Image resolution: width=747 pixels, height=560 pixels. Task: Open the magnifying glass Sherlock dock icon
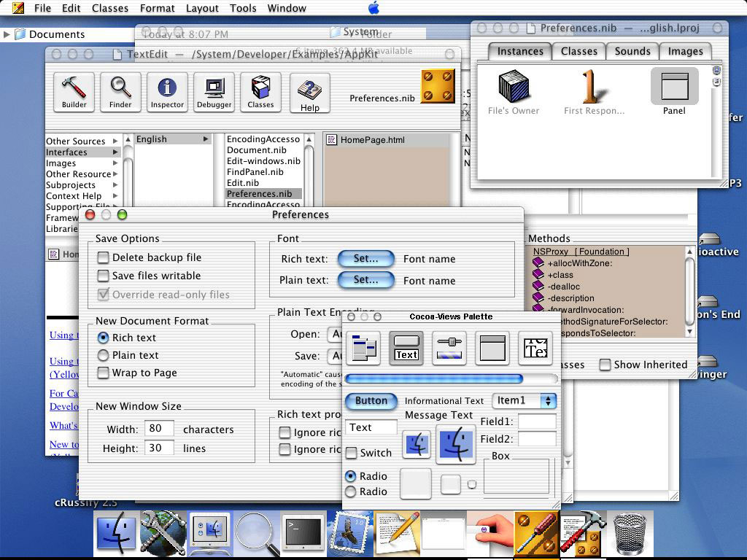(x=257, y=534)
